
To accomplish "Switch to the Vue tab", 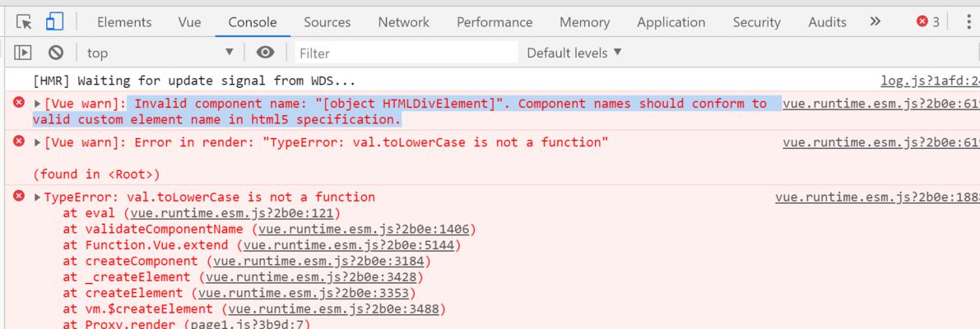I will pos(189,22).
